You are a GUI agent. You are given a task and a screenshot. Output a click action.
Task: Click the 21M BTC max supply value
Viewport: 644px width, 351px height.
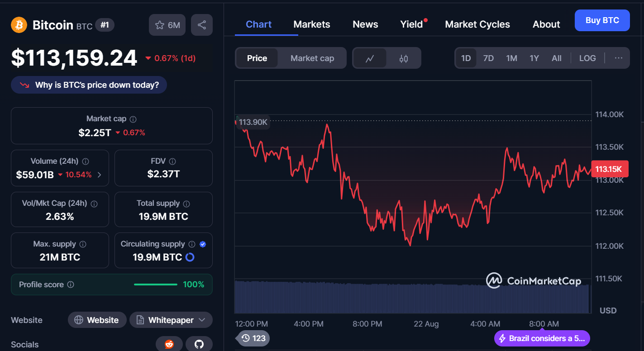click(60, 257)
